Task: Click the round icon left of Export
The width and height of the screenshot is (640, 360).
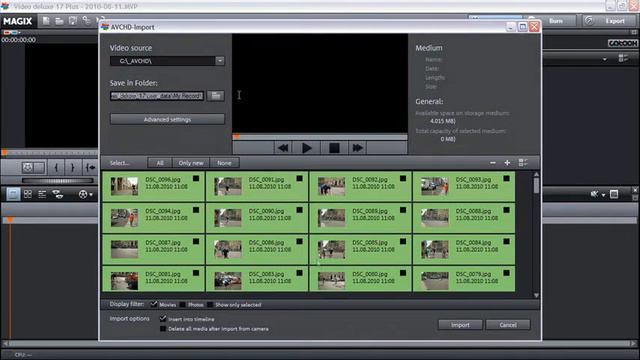Action: [589, 20]
